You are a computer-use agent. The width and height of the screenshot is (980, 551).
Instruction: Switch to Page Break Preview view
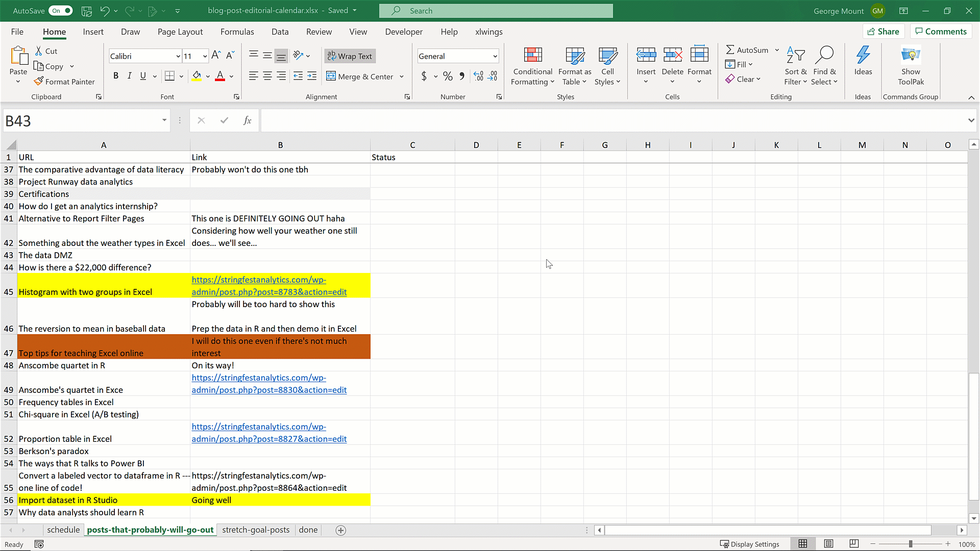pyautogui.click(x=854, y=544)
